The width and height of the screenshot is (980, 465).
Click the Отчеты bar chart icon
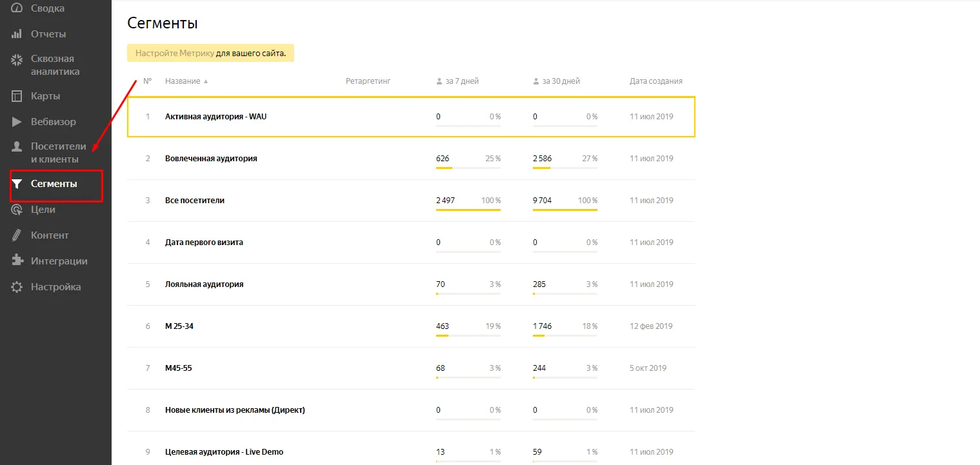pos(17,34)
